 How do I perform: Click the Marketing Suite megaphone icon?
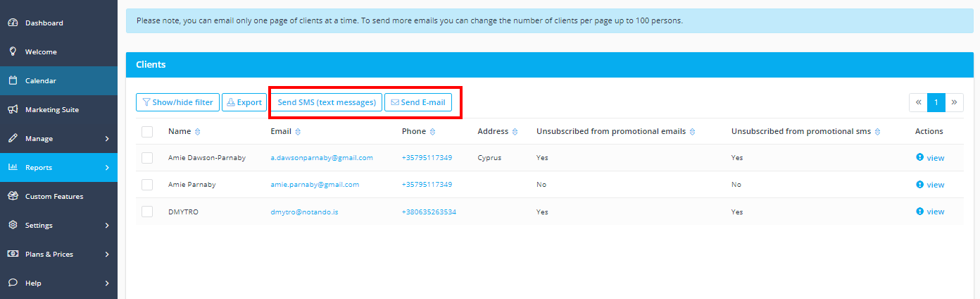[13, 109]
